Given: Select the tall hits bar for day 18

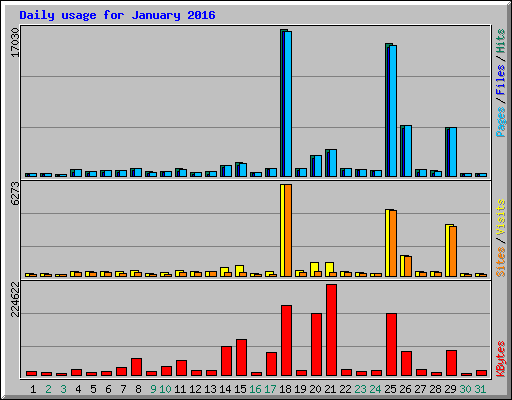Looking at the screenshot, I should 286,103.
